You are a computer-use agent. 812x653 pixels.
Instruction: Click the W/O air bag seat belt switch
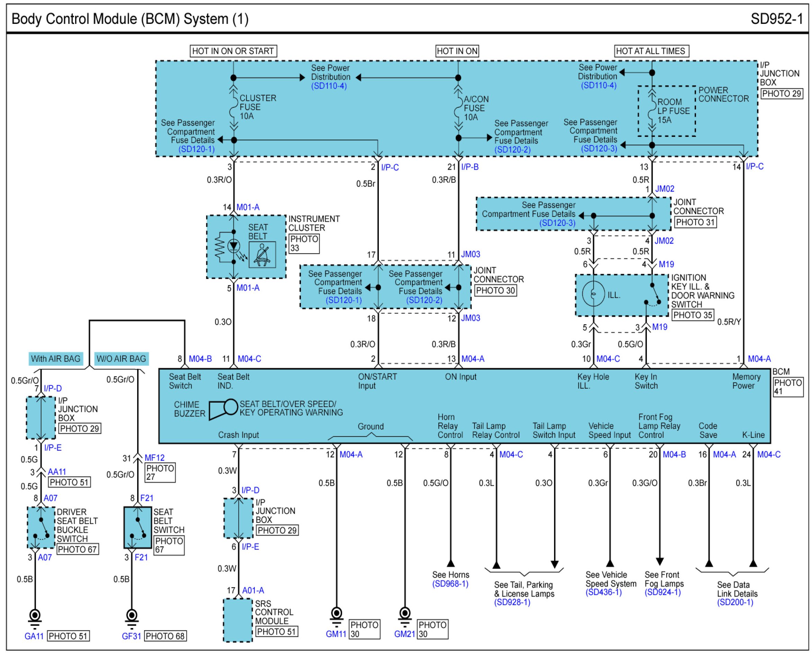point(137,528)
